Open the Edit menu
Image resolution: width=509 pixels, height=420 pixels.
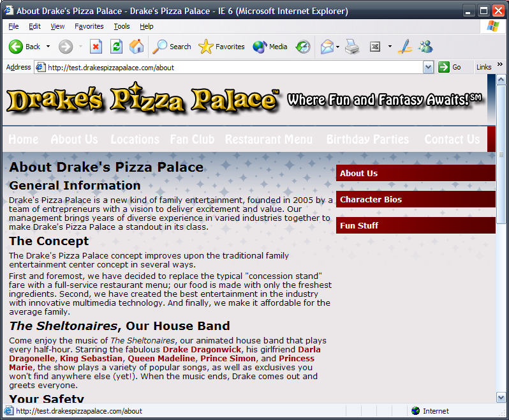tap(34, 26)
